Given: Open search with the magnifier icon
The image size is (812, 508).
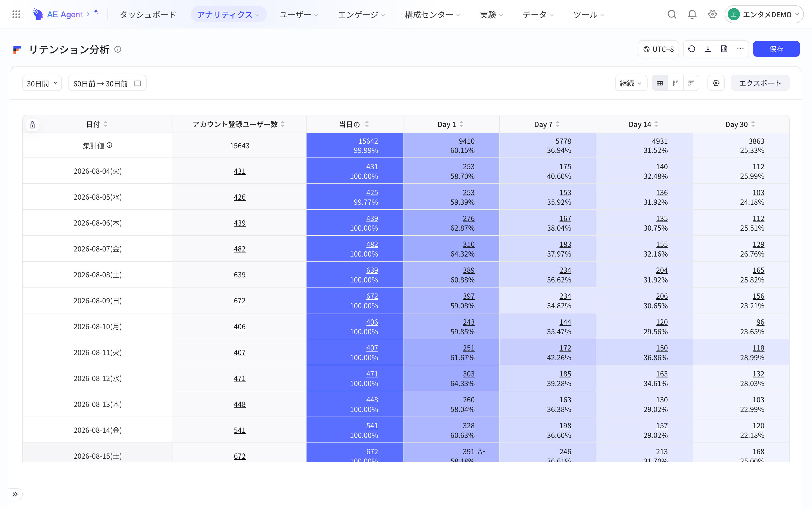Looking at the screenshot, I should (672, 14).
